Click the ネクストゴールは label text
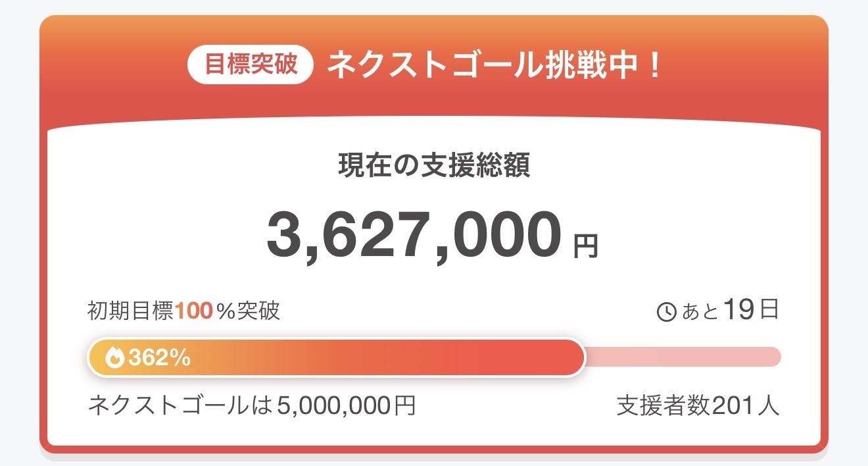Viewport: 868px width, 466px height. click(x=179, y=405)
